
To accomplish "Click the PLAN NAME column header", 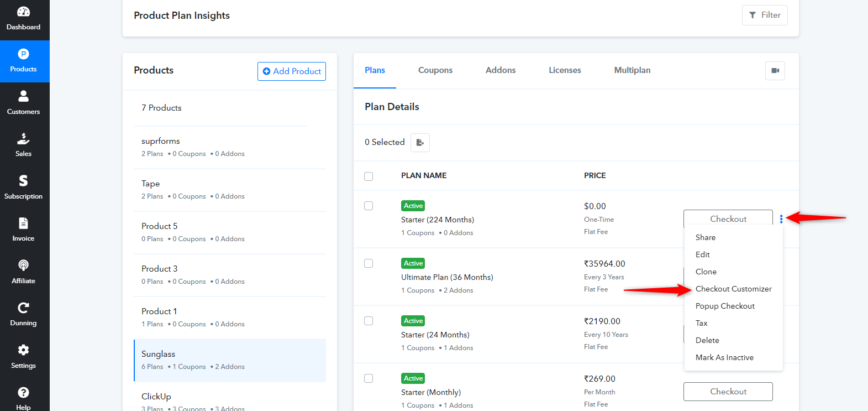I will [424, 175].
